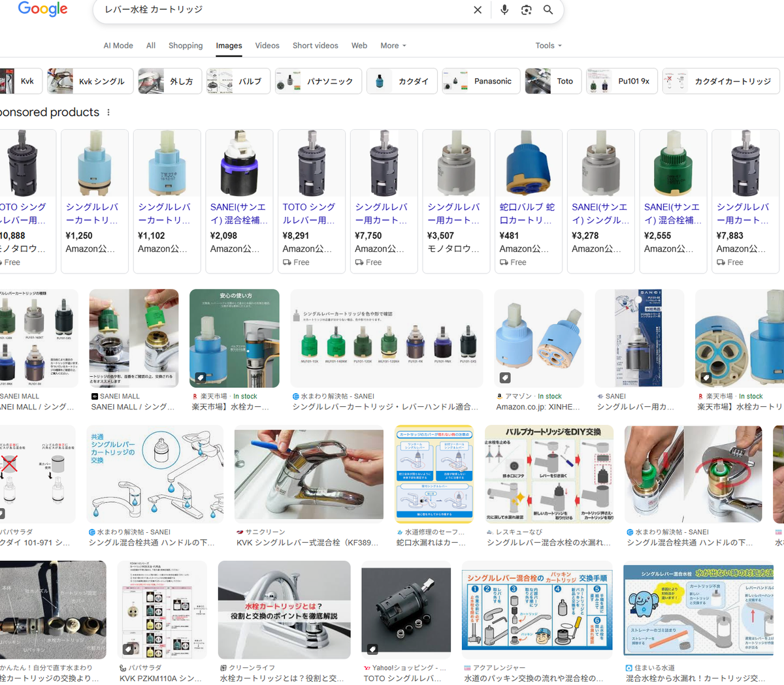Open the 共通シングルレバーカートリッジの交換 diagram

pos(155,474)
